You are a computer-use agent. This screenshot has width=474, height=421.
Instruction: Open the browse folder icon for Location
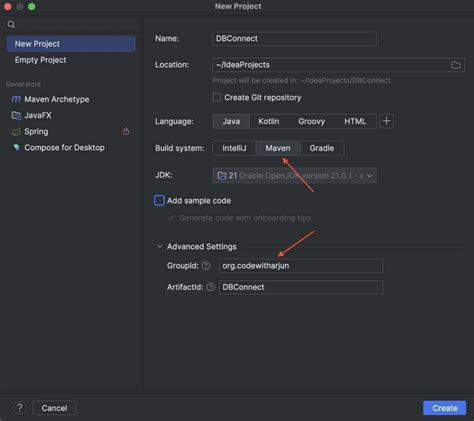tap(456, 65)
